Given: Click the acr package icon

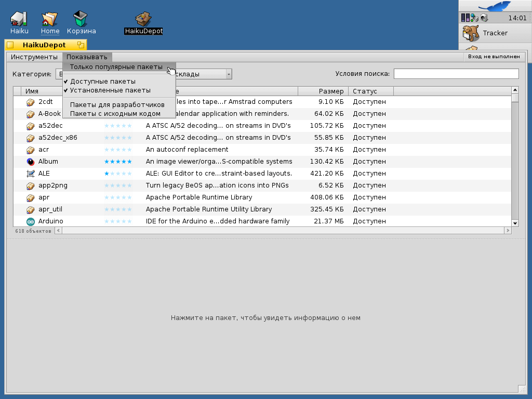Looking at the screenshot, I should pos(31,150).
